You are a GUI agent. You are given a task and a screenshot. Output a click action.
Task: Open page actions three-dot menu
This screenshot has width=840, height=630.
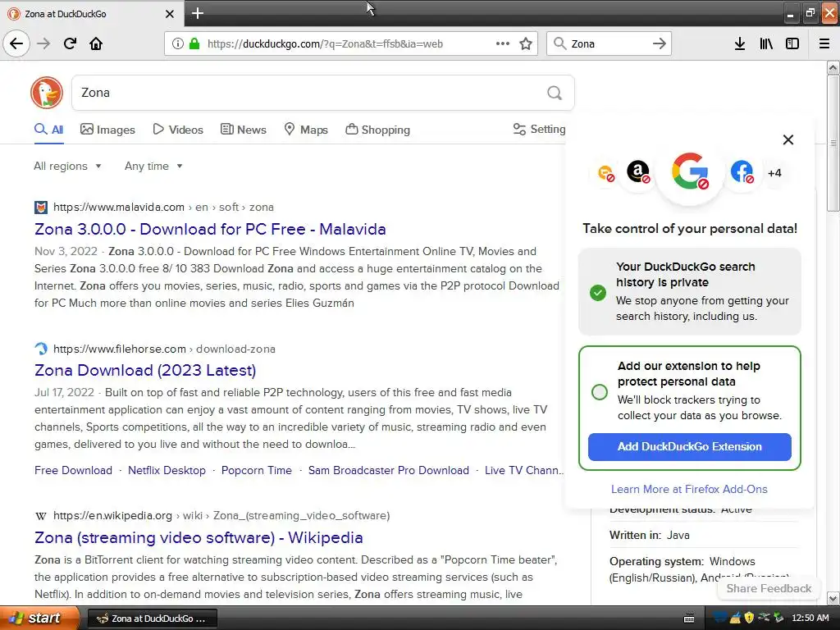click(x=503, y=43)
